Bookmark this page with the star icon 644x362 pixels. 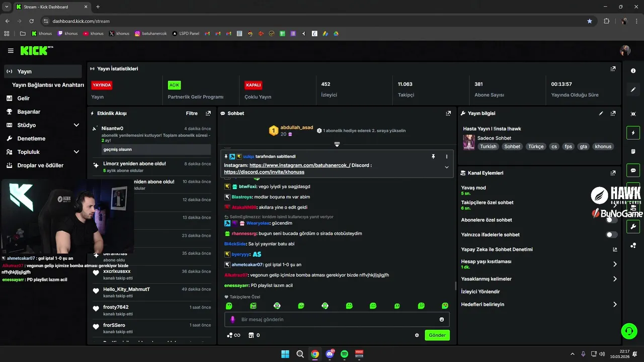click(590, 21)
